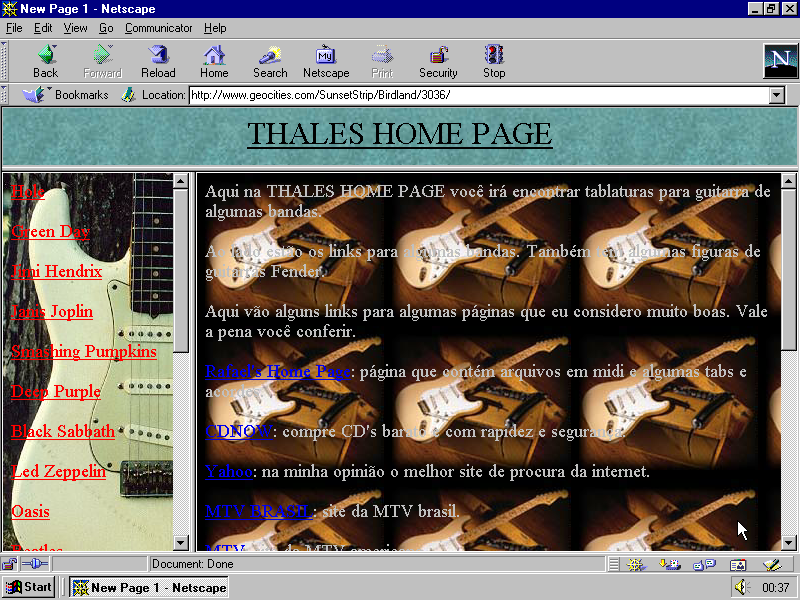
Task: Click the volume speaker tray icon
Action: (742, 587)
